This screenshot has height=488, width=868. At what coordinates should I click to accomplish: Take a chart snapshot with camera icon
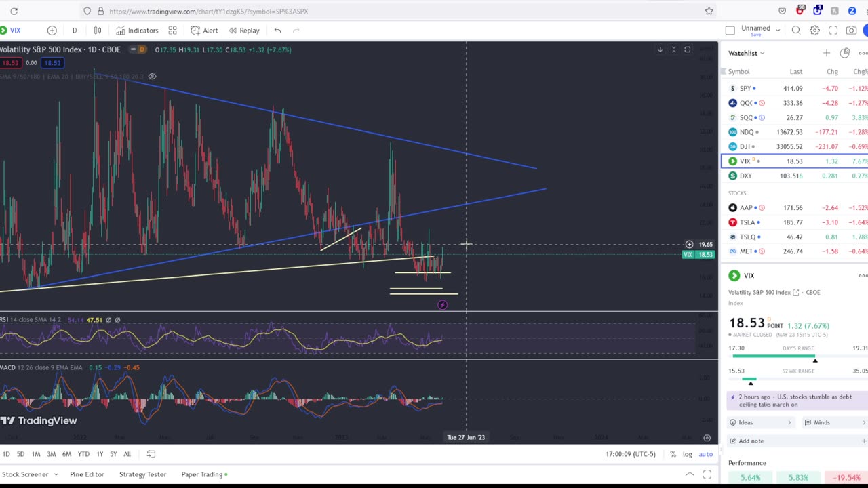coord(851,30)
